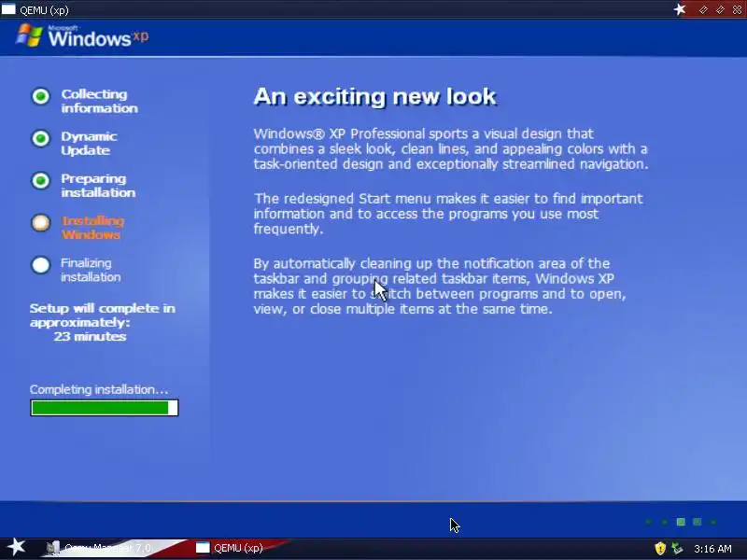Select the QEMU (xp) taskbar button
The height and width of the screenshot is (560, 747).
click(x=230, y=548)
